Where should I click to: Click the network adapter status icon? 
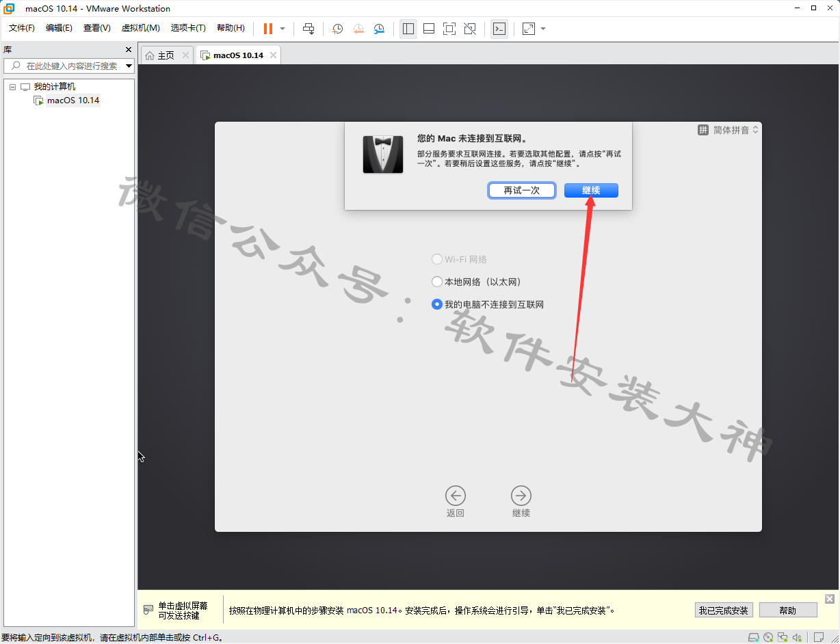click(x=783, y=637)
